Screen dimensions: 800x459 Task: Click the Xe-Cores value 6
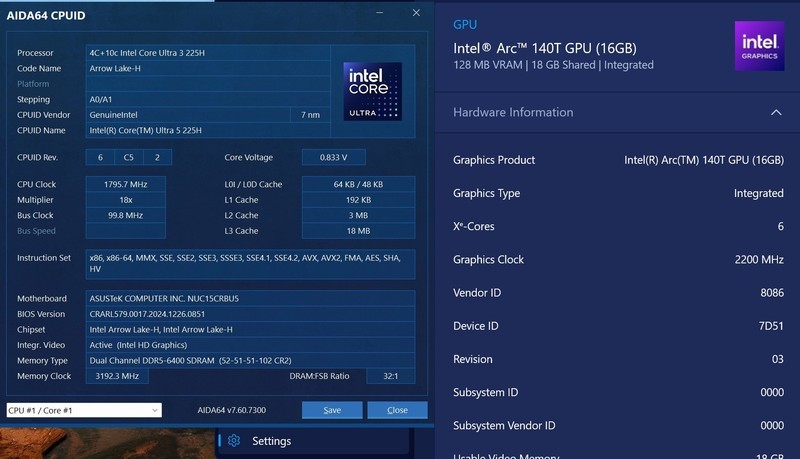click(x=780, y=226)
